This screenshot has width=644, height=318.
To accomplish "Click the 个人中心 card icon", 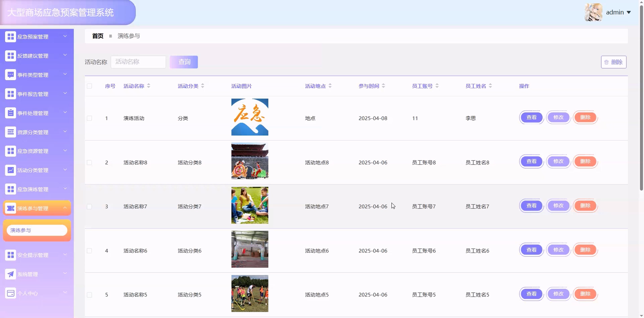I will coord(11,293).
